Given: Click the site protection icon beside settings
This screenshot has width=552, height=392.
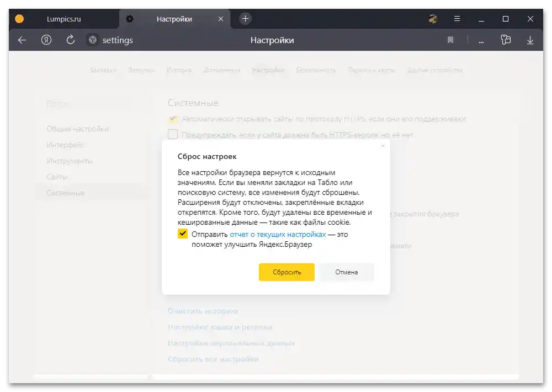Looking at the screenshot, I should [93, 40].
